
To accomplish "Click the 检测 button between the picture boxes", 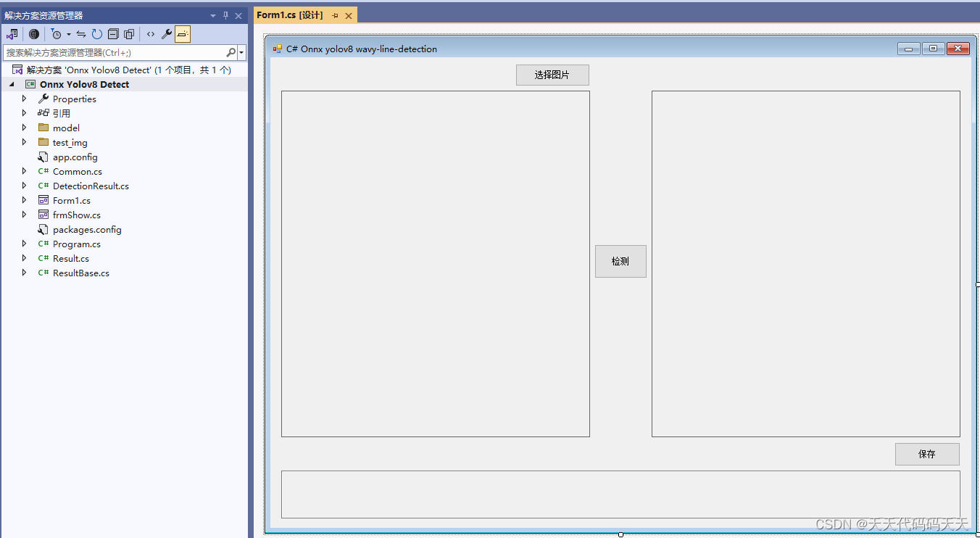I will 620,261.
